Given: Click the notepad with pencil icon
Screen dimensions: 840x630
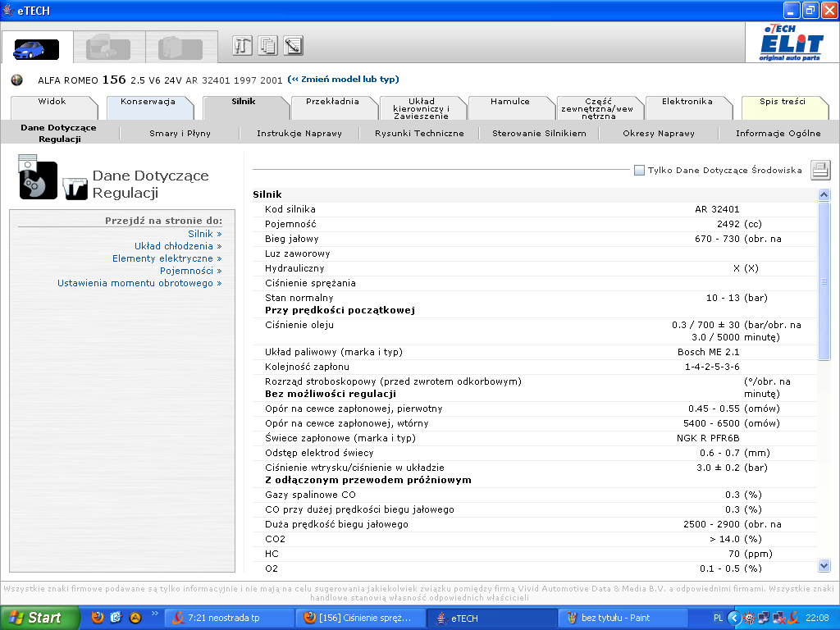Looking at the screenshot, I should 294,46.
